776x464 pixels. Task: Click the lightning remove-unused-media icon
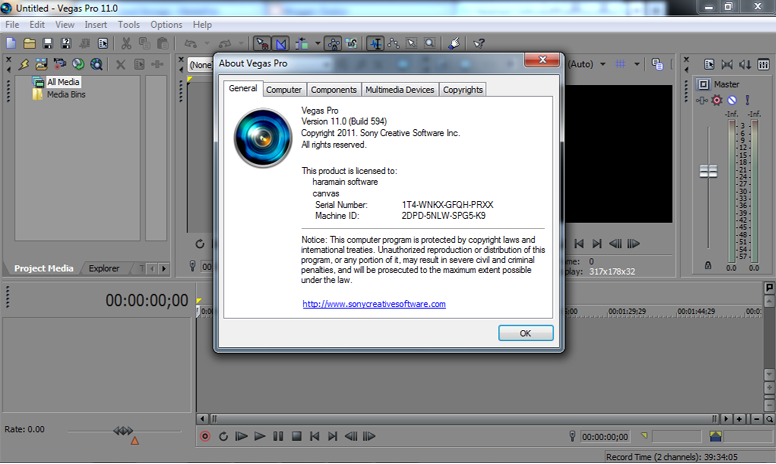(x=24, y=64)
